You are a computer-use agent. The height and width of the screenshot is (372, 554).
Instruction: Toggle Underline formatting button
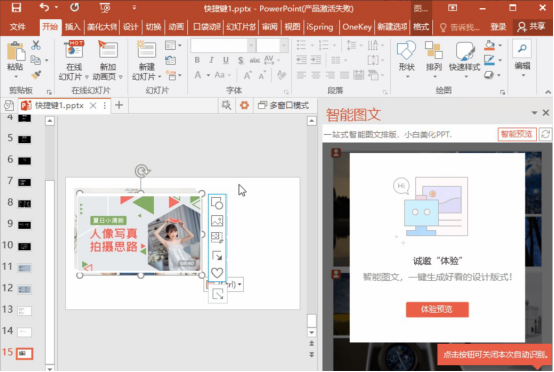tap(226, 60)
